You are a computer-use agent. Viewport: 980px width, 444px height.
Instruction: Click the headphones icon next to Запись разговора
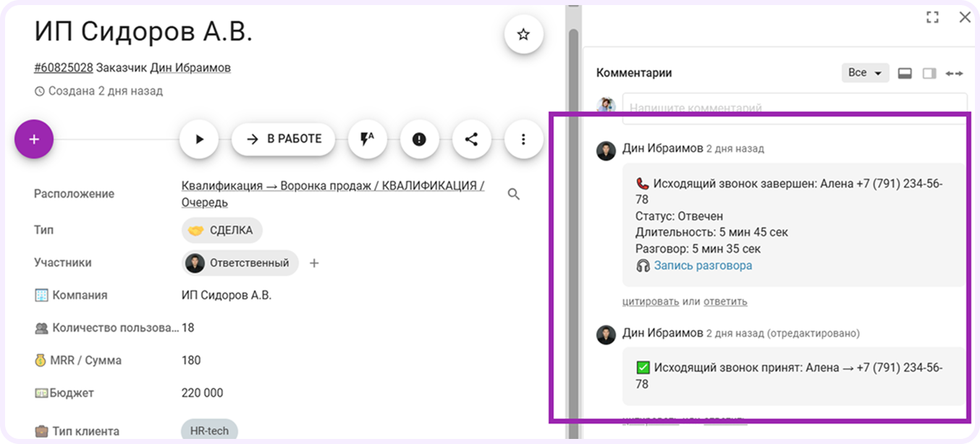click(643, 265)
